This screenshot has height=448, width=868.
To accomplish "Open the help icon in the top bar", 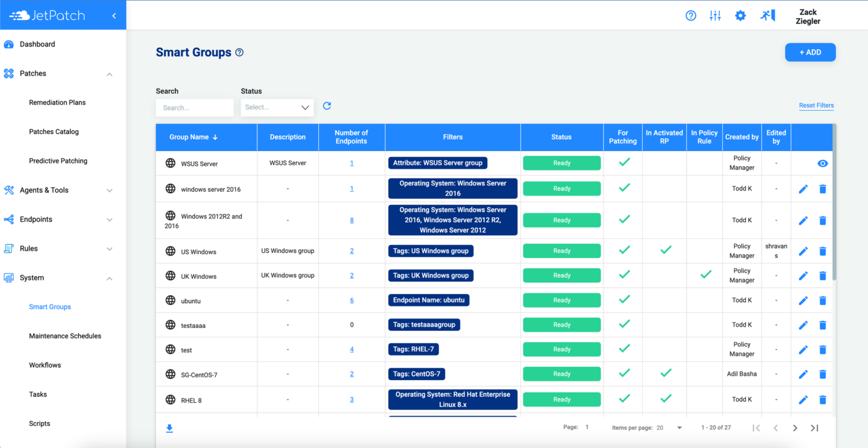I will pos(691,15).
